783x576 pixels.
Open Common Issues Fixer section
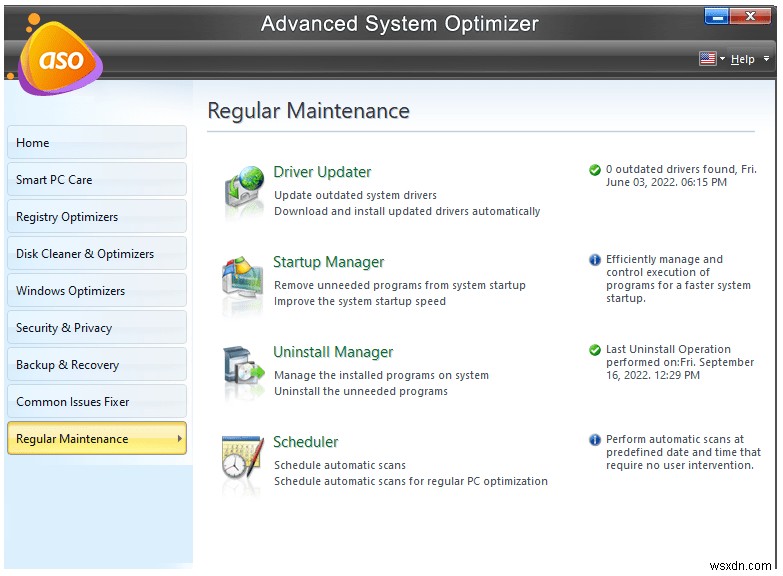click(x=97, y=401)
